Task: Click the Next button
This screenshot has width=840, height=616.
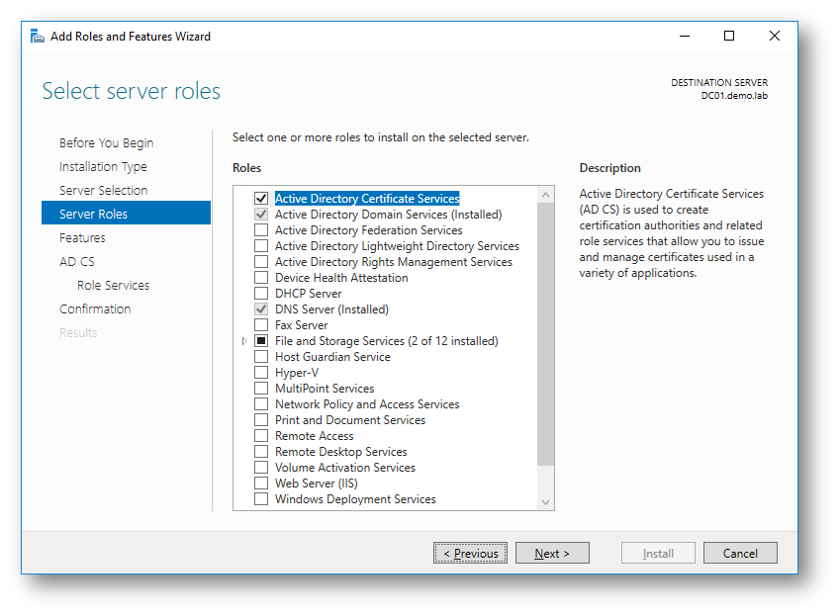Action: (552, 554)
